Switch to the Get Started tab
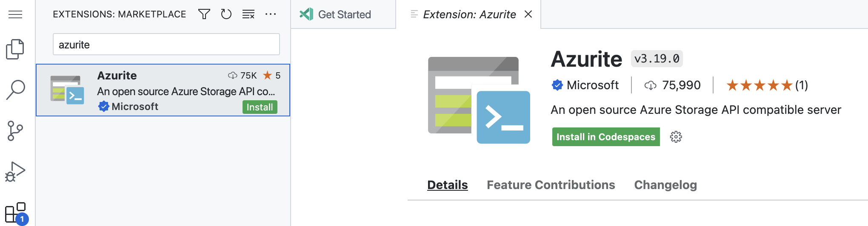Screen dimensions: 868x226 pyautogui.click(x=344, y=14)
